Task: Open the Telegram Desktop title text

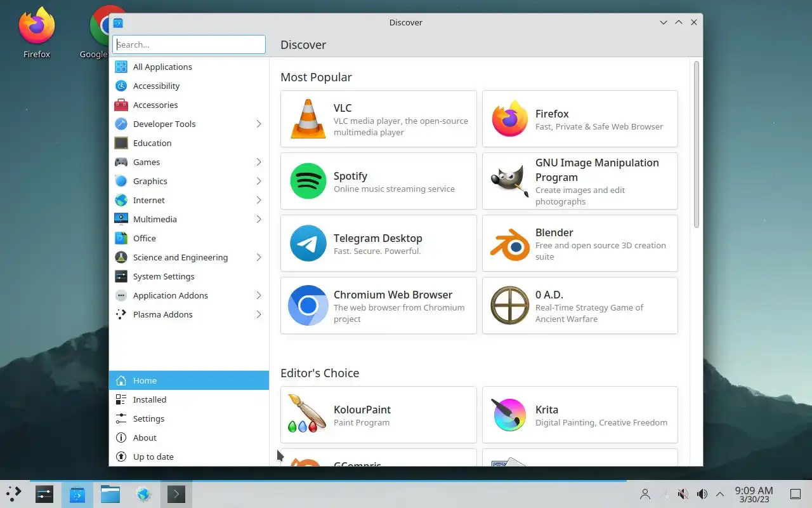Action: [377, 238]
